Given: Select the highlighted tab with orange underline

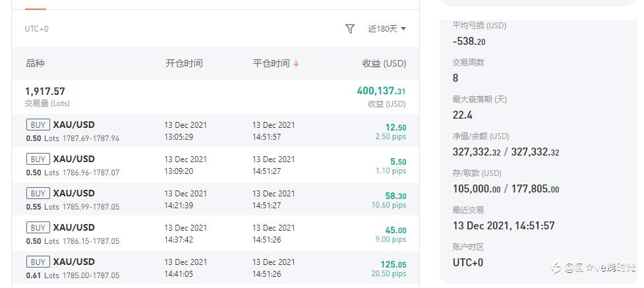Looking at the screenshot, I should [36, 5].
